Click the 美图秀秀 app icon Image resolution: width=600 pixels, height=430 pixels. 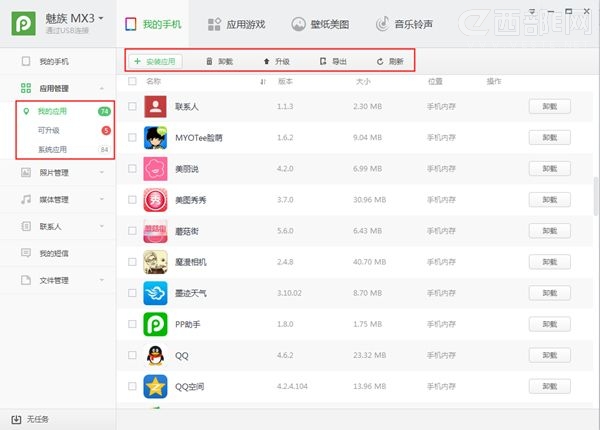(x=155, y=200)
